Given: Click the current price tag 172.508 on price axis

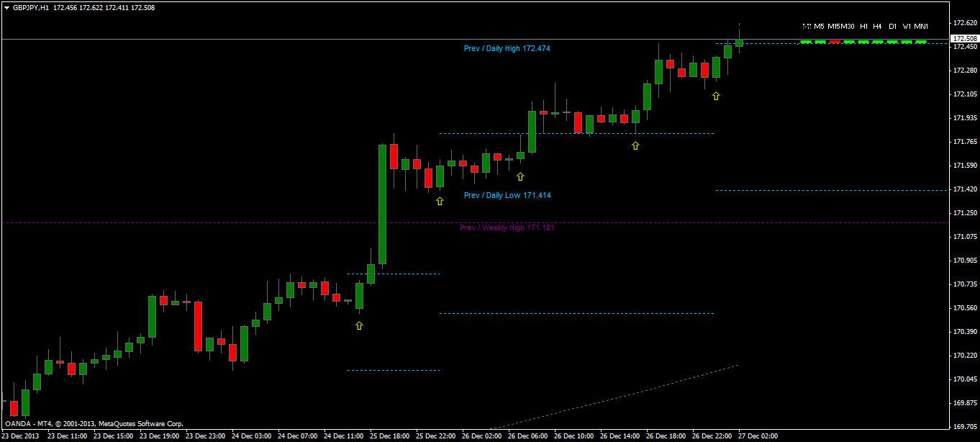Looking at the screenshot, I should tap(965, 39).
